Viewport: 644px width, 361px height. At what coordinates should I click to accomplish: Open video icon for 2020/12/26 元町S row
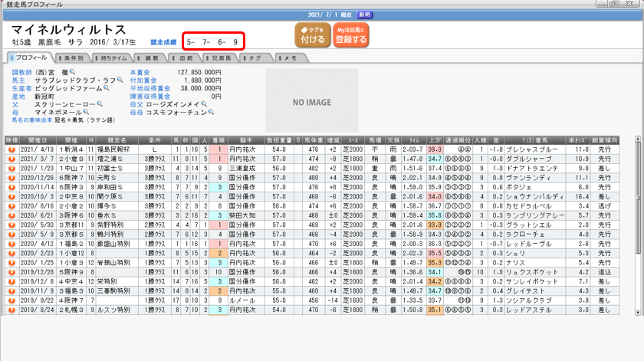(11, 177)
